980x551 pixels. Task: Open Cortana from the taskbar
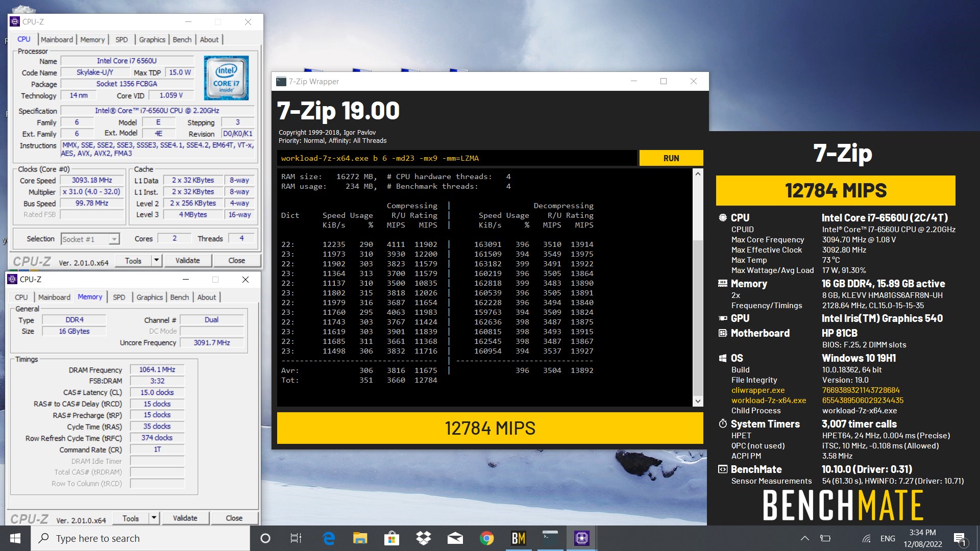[x=265, y=538]
